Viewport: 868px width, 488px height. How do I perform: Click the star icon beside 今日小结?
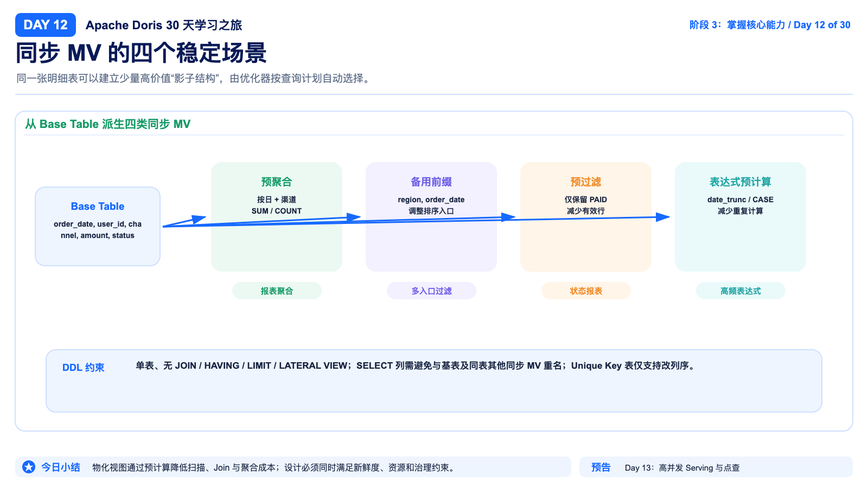(29, 467)
